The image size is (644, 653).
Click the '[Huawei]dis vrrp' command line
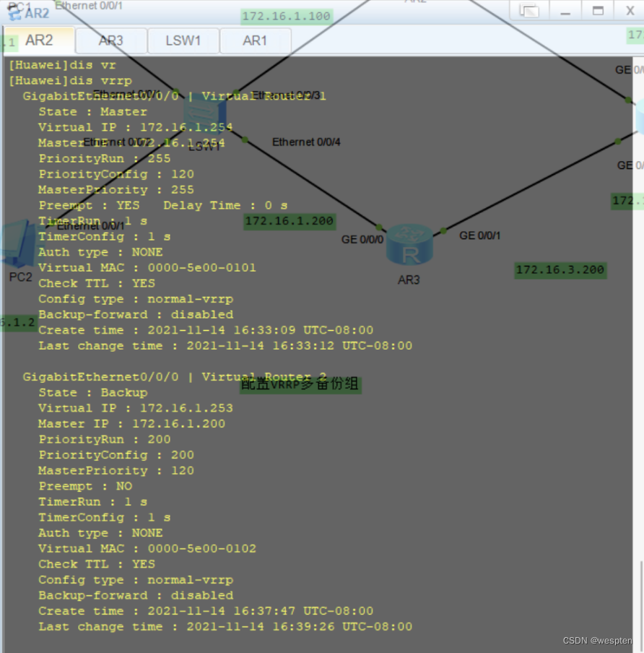[x=70, y=81]
